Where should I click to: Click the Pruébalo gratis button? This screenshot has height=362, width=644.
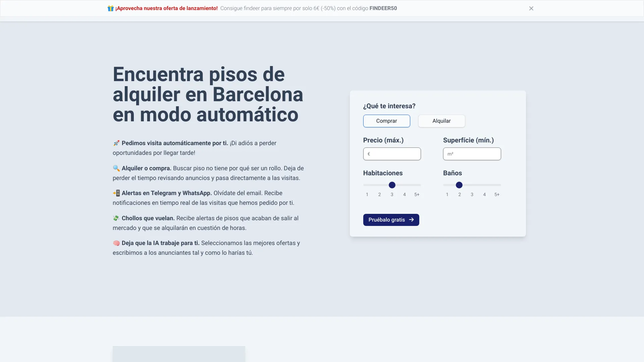coord(391,220)
